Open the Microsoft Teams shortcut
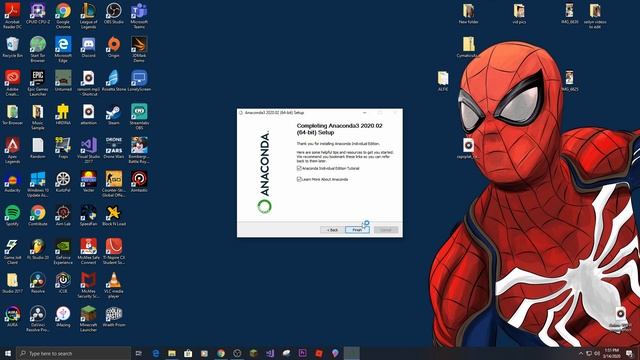This screenshot has width=640, height=360. [x=139, y=16]
